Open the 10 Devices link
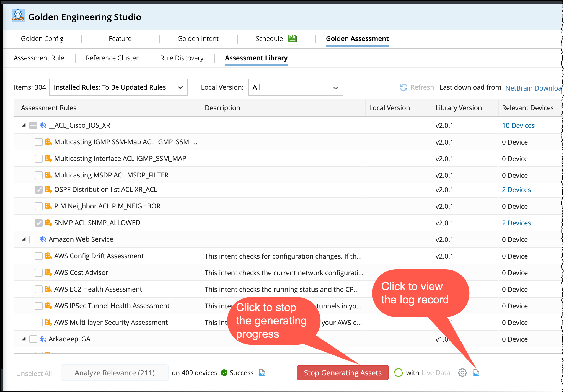Screen dimensions: 564x392 (x=518, y=126)
